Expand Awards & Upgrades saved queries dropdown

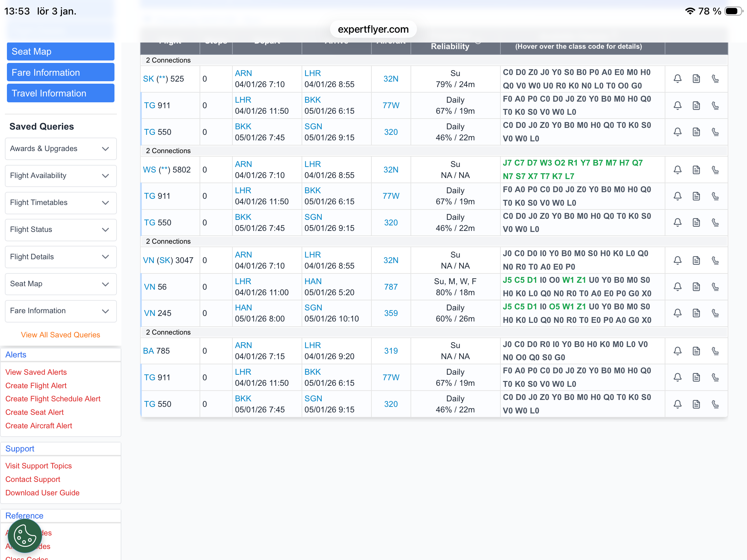coord(61,149)
